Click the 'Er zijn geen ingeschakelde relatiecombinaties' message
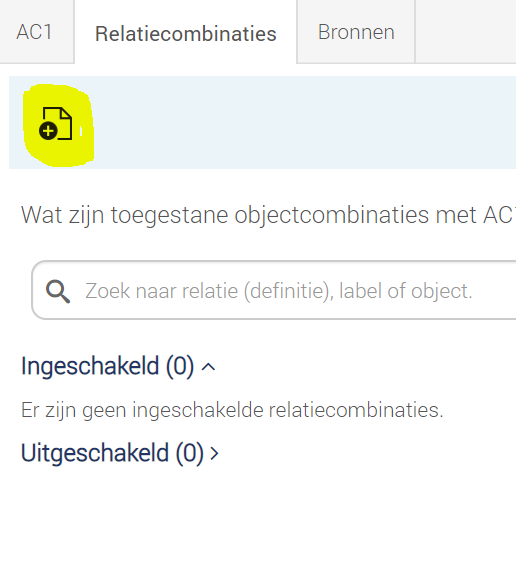Image resolution: width=516 pixels, height=565 pixels. coord(232,410)
